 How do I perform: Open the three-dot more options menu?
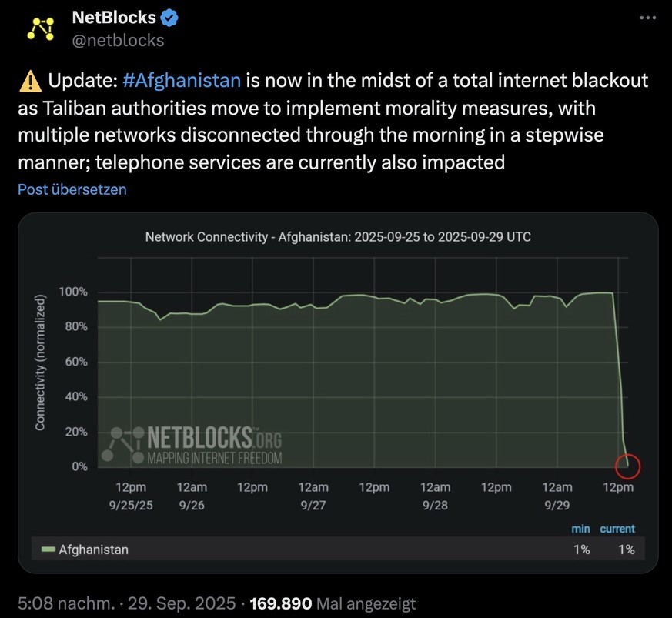647,18
